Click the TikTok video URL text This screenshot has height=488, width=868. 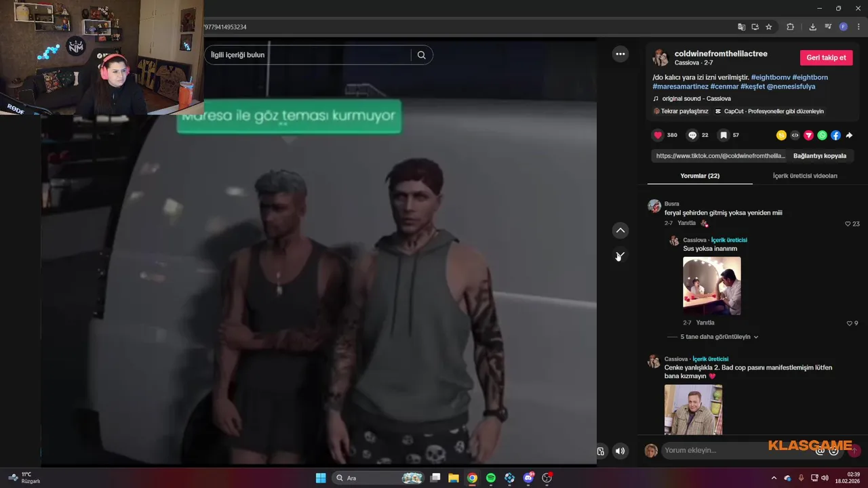point(721,156)
